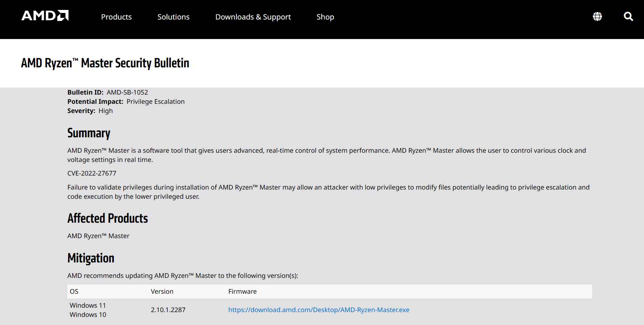Click version number 2.10.1.2287 cell

click(168, 310)
